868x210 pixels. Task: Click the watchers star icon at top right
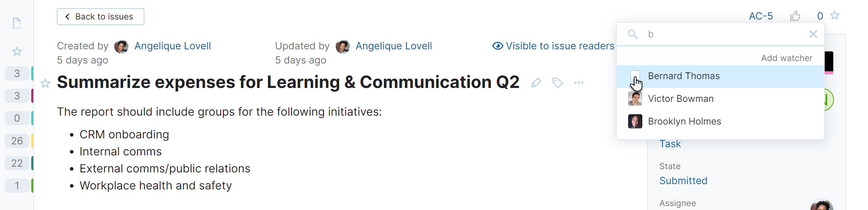coord(835,16)
